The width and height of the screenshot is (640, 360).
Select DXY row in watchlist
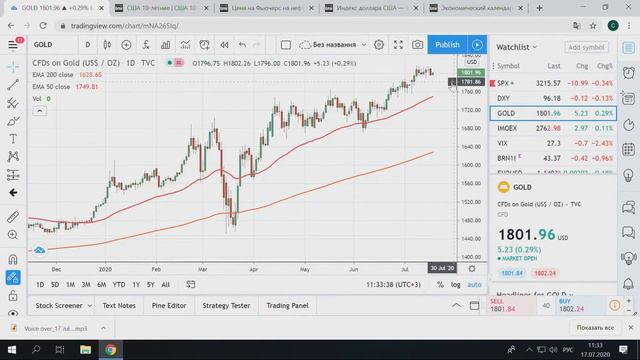click(553, 98)
